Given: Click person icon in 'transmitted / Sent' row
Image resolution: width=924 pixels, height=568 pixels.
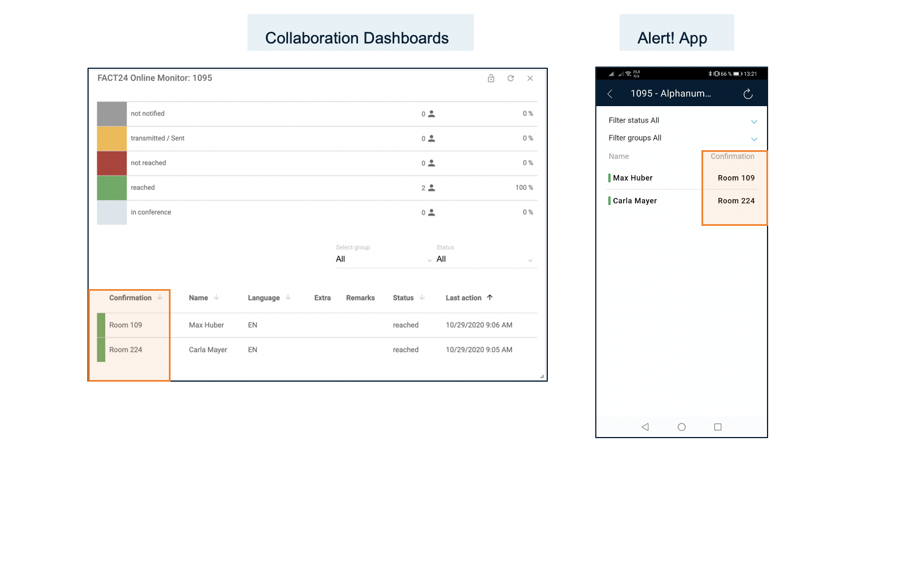Looking at the screenshot, I should [x=432, y=138].
